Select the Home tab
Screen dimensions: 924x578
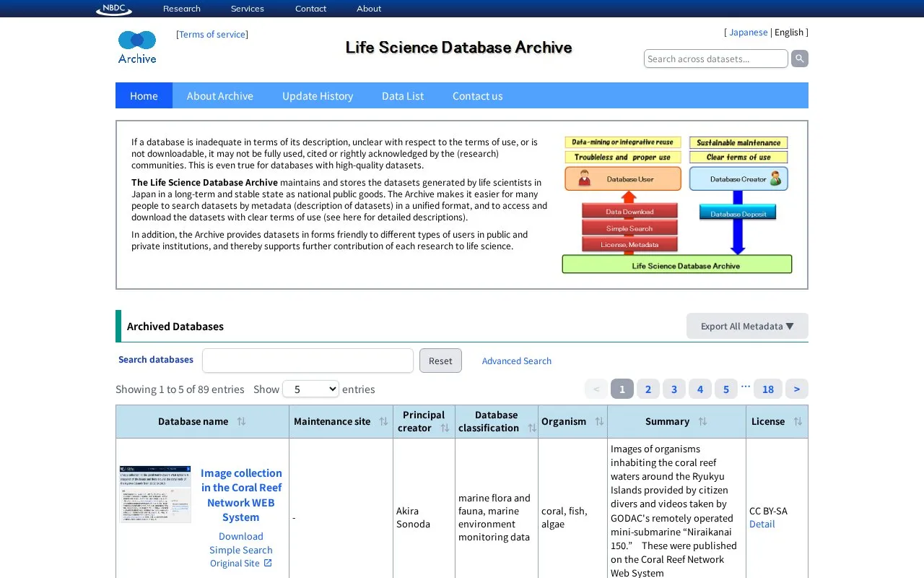144,95
